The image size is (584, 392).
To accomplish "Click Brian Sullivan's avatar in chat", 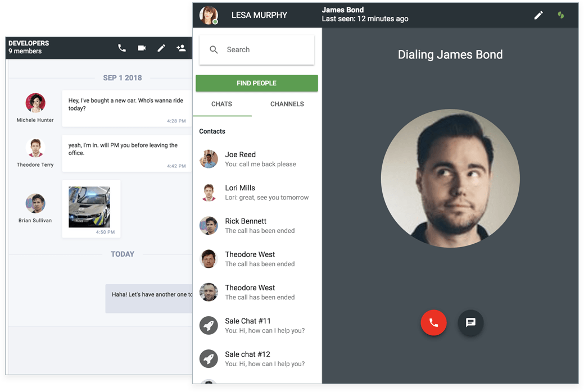I will [x=35, y=203].
